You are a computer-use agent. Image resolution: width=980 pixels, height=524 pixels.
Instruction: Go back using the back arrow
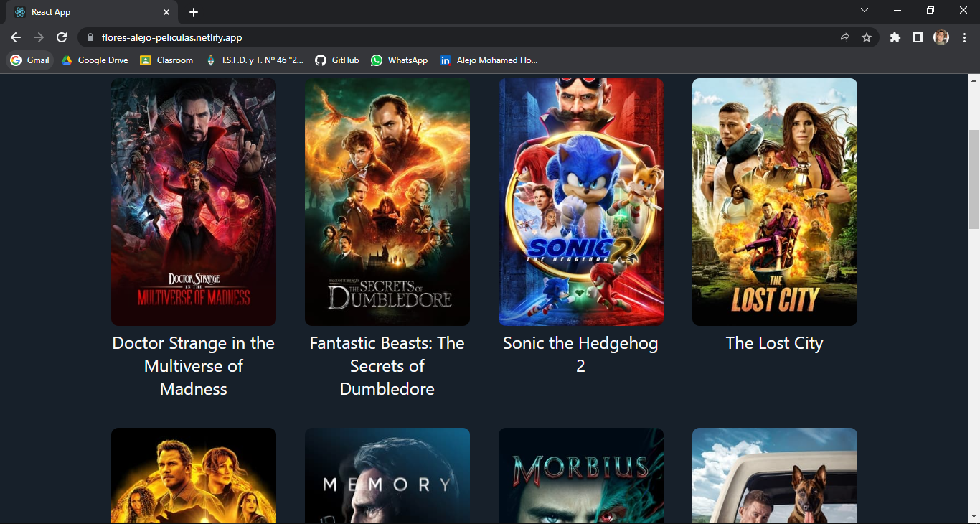pyautogui.click(x=16, y=37)
